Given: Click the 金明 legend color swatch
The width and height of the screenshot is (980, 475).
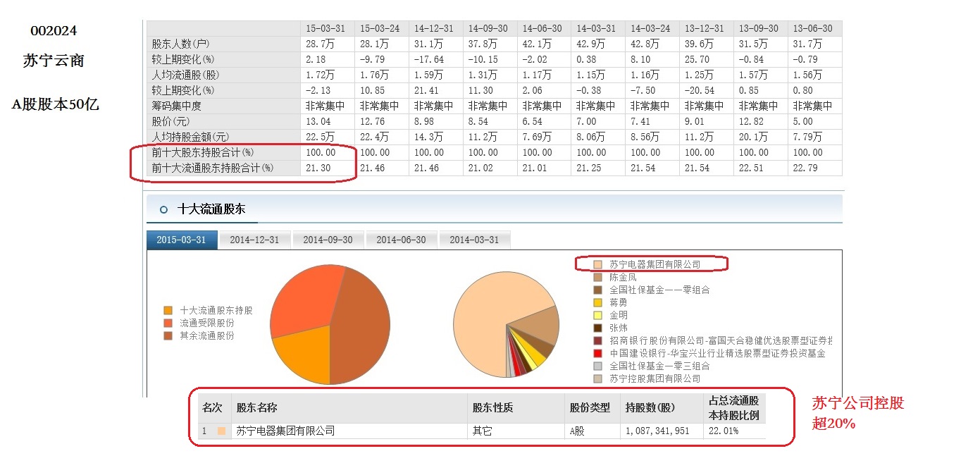Looking at the screenshot, I should [x=597, y=315].
